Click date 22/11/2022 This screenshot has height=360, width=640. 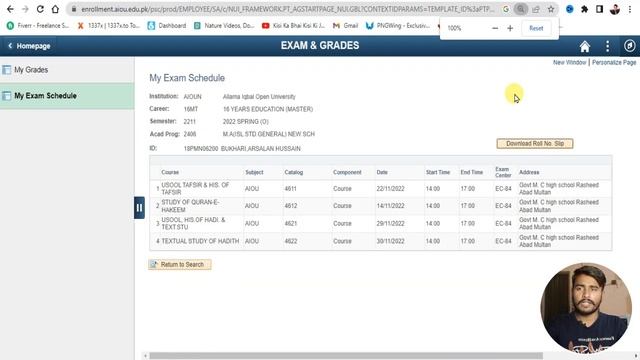[x=390, y=189]
